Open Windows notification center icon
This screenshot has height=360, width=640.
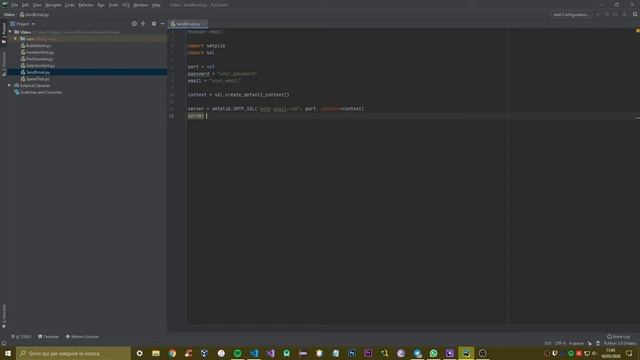(629, 353)
